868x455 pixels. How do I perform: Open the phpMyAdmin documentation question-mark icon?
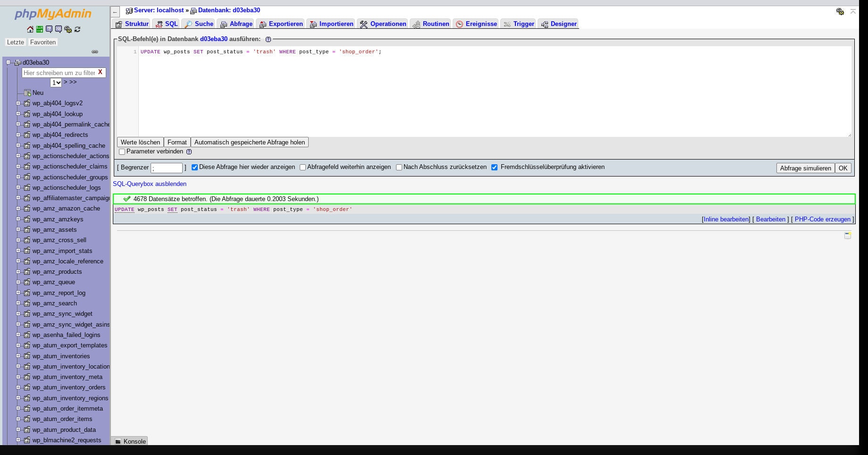[x=49, y=29]
